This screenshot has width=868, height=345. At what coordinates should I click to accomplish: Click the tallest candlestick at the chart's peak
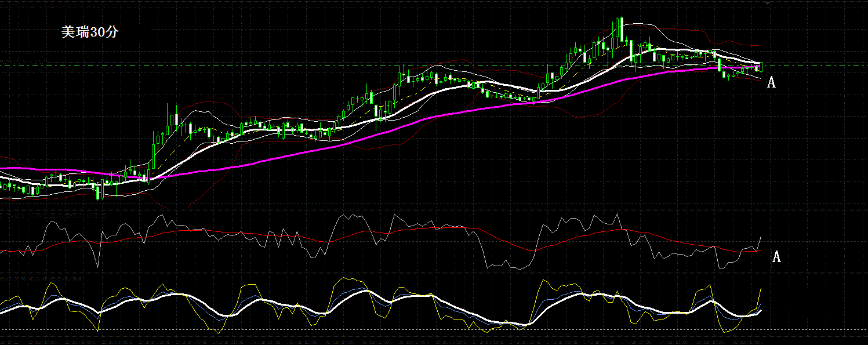[x=621, y=29]
